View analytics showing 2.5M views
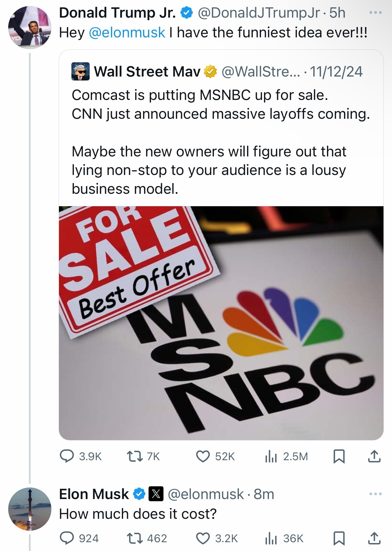Image resolution: width=392 pixels, height=551 pixels. tap(271, 456)
